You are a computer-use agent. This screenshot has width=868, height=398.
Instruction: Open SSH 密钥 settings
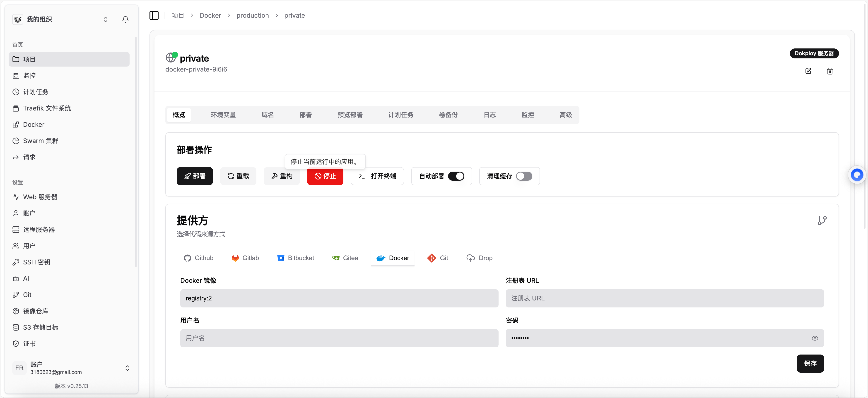tap(69, 262)
